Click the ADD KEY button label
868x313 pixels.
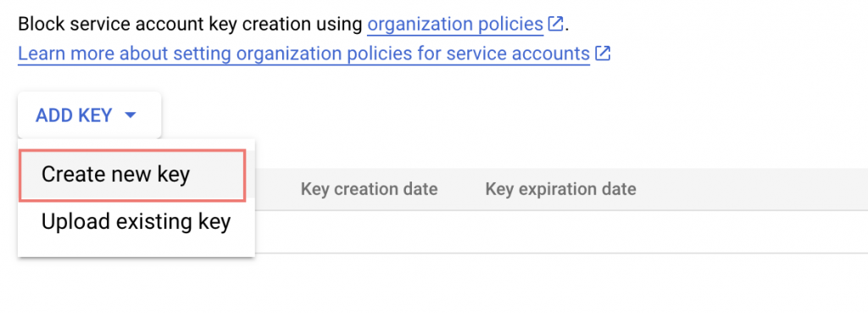click(75, 115)
